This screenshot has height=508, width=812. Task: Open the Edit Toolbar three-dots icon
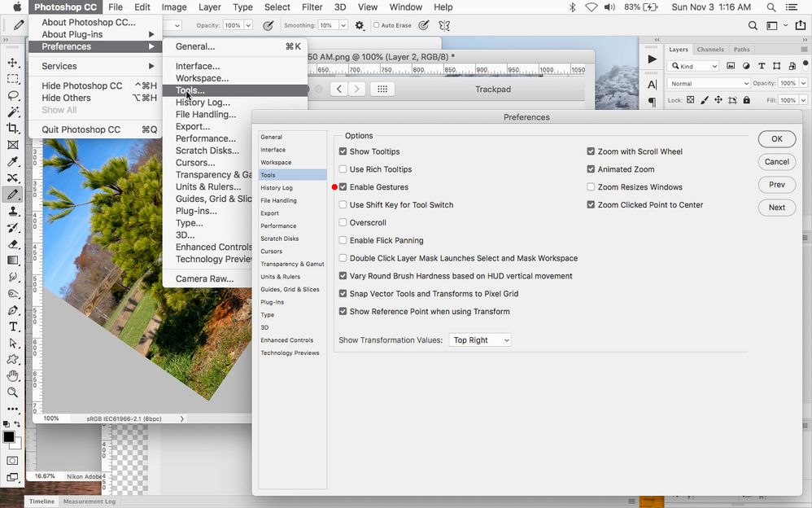[x=12, y=409]
